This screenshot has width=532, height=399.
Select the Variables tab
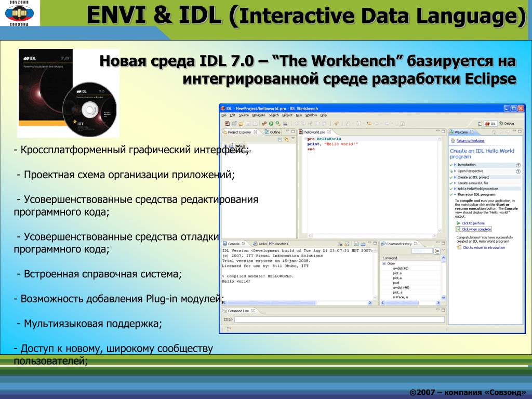click(278, 244)
